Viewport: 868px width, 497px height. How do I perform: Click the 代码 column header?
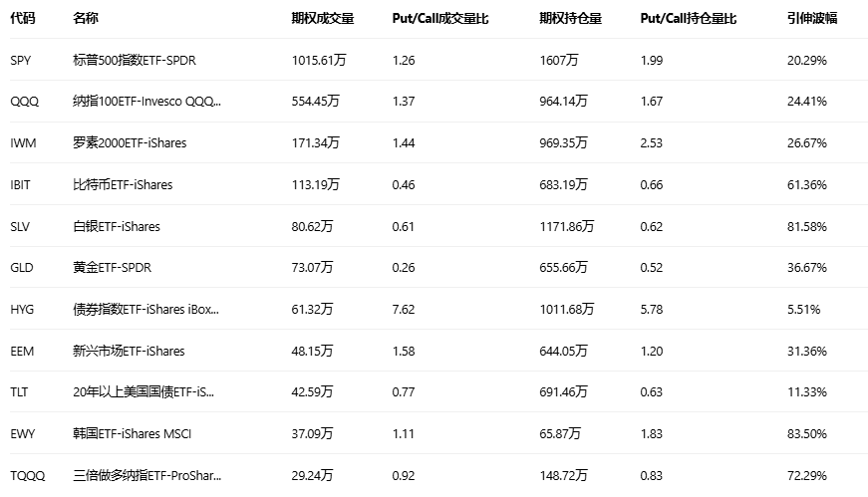22,18
